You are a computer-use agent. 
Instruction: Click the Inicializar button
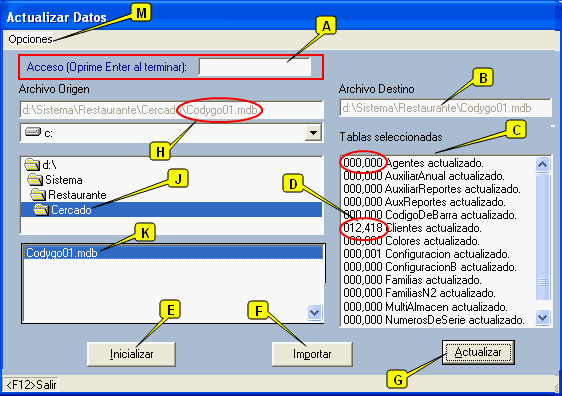pos(131,354)
